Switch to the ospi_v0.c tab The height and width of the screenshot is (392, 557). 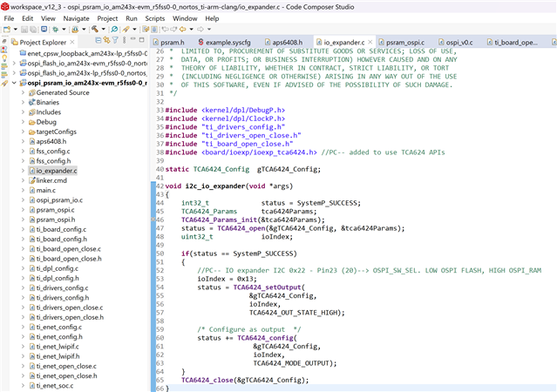pos(455,43)
